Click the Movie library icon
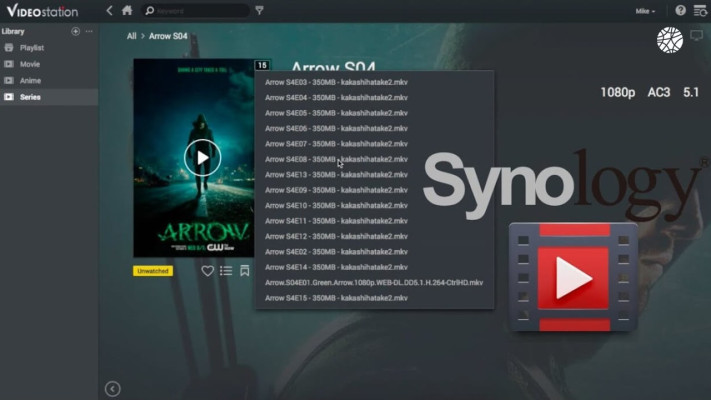 9,64
